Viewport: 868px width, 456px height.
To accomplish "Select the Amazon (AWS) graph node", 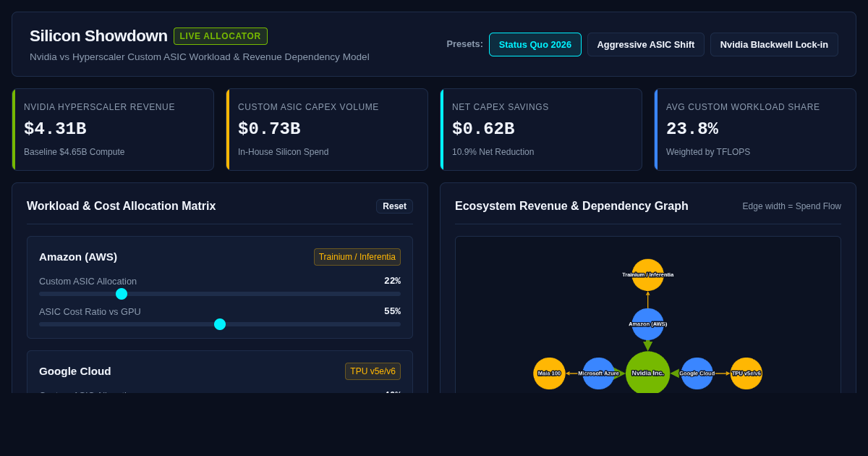I will tap(648, 324).
